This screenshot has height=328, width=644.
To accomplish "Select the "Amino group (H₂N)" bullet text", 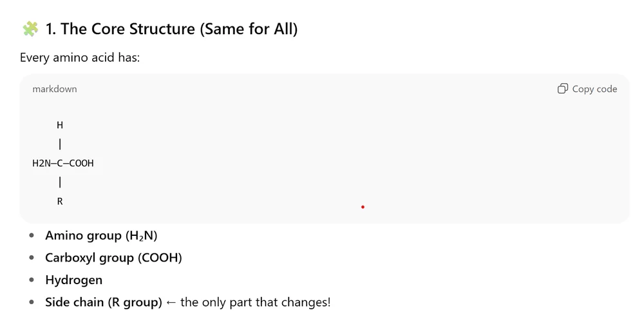I will 101,236.
